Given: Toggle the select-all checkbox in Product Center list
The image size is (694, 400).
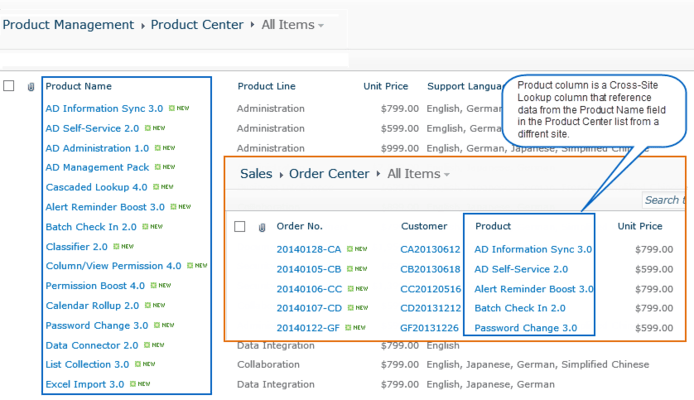Looking at the screenshot, I should pos(9,86).
